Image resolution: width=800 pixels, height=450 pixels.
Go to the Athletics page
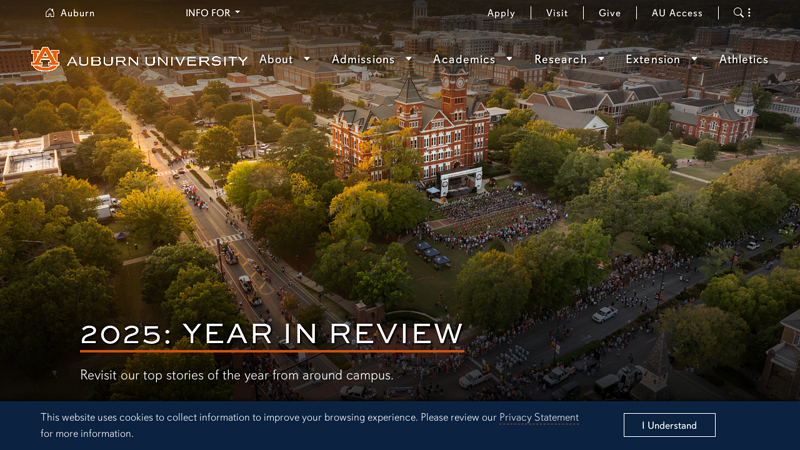tap(743, 59)
